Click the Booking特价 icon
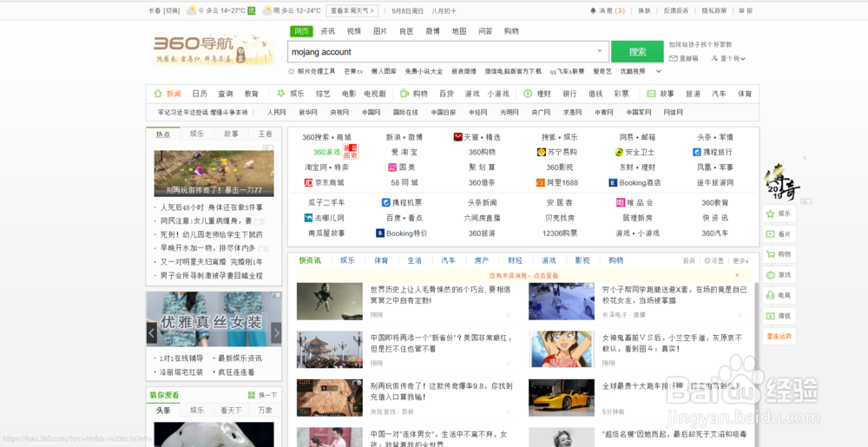Screen dimensions: 868x447 (380, 233)
